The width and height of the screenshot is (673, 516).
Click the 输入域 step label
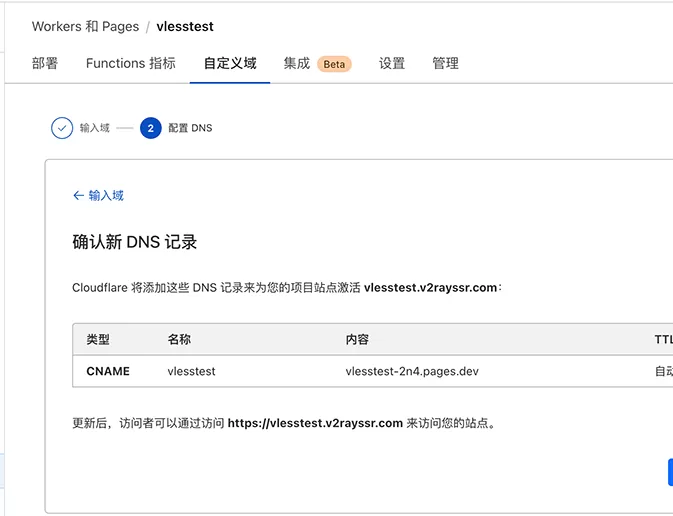click(95, 128)
